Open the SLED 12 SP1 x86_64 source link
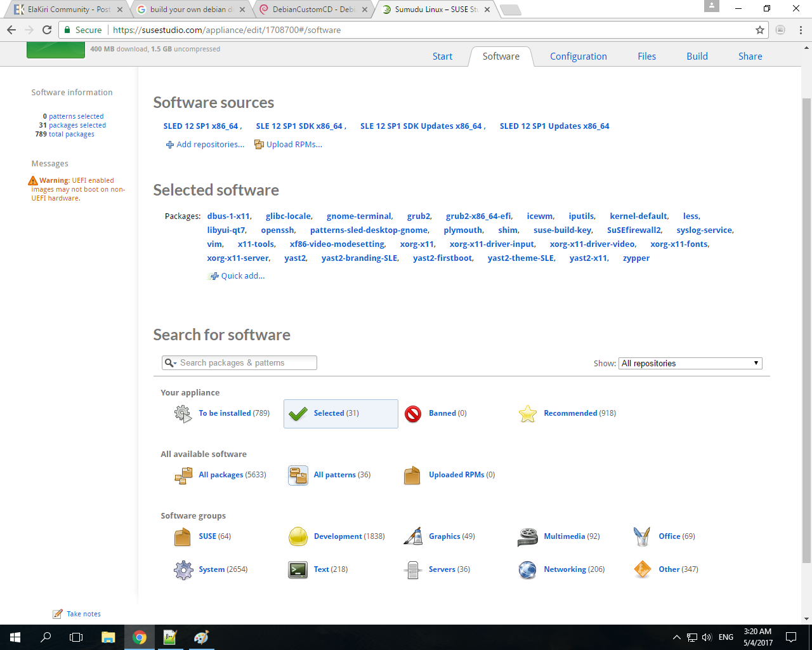The width and height of the screenshot is (812, 650). (x=200, y=126)
